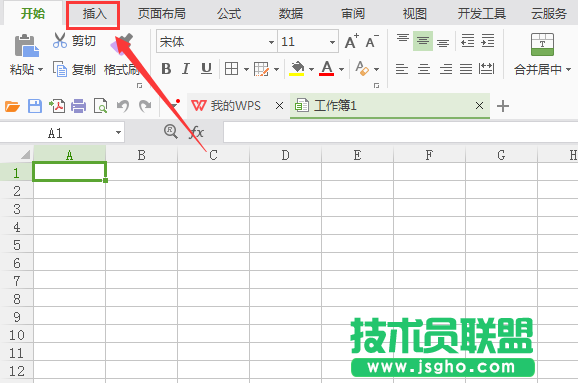The width and height of the screenshot is (578, 383).
Task: Select row 5 header
Action: point(17,245)
